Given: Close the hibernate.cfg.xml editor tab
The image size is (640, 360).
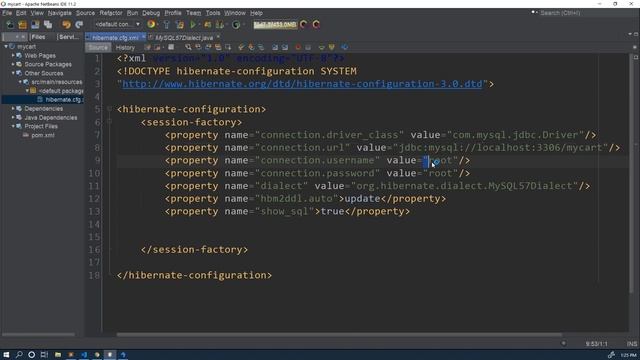Looking at the screenshot, I should (x=144, y=37).
